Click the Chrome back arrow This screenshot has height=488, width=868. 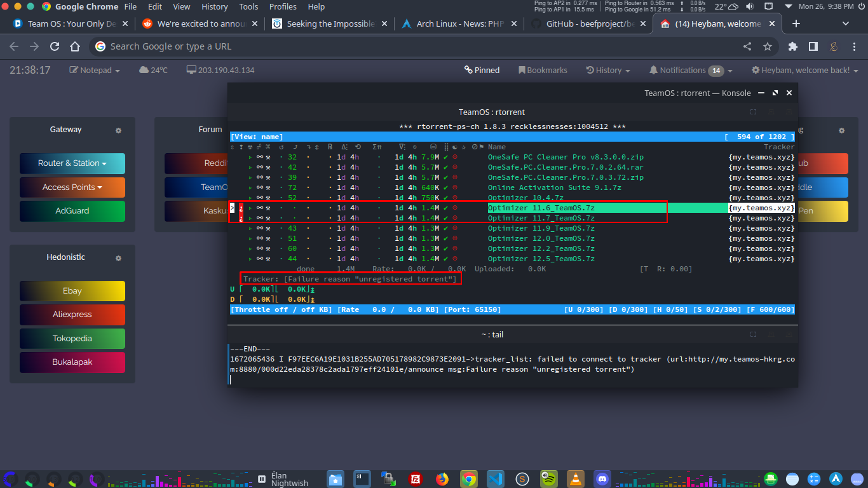click(x=14, y=46)
